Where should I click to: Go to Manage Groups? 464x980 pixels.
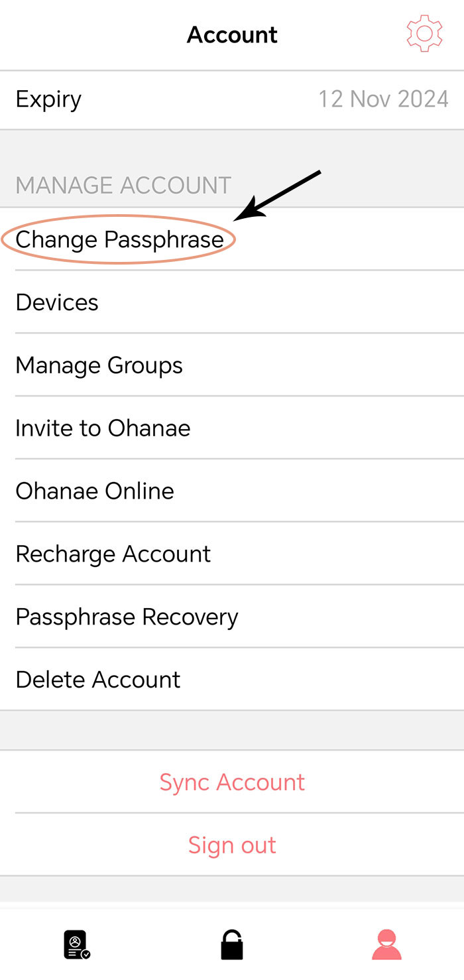coord(232,365)
